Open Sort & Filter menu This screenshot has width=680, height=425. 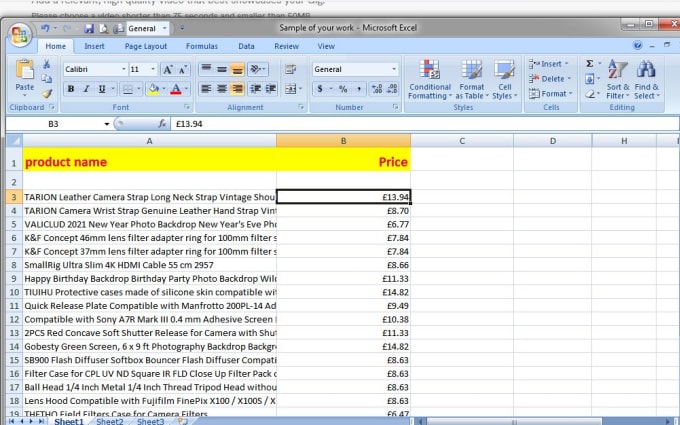pos(618,80)
